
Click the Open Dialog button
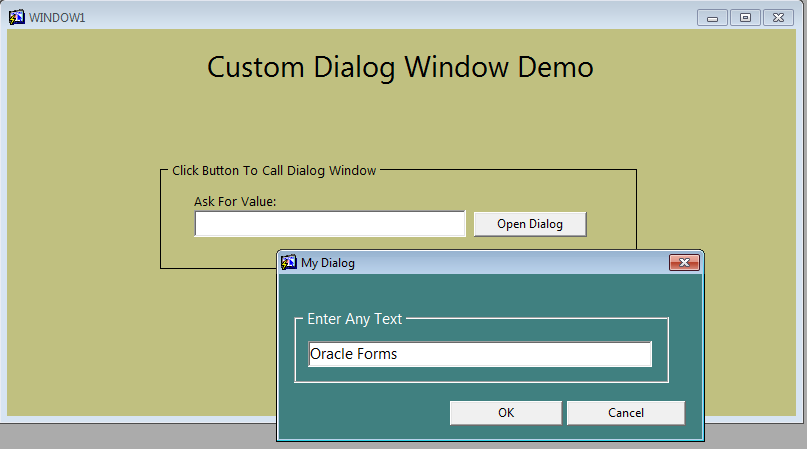tap(530, 224)
